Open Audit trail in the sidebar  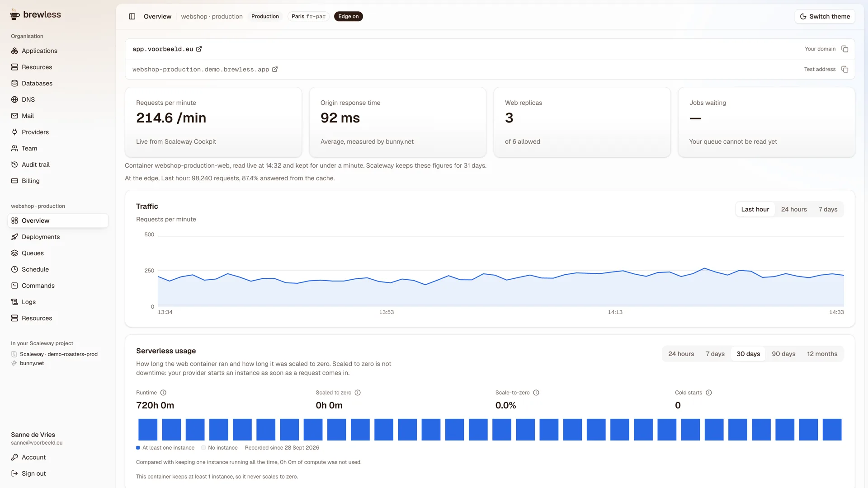pyautogui.click(x=58, y=164)
